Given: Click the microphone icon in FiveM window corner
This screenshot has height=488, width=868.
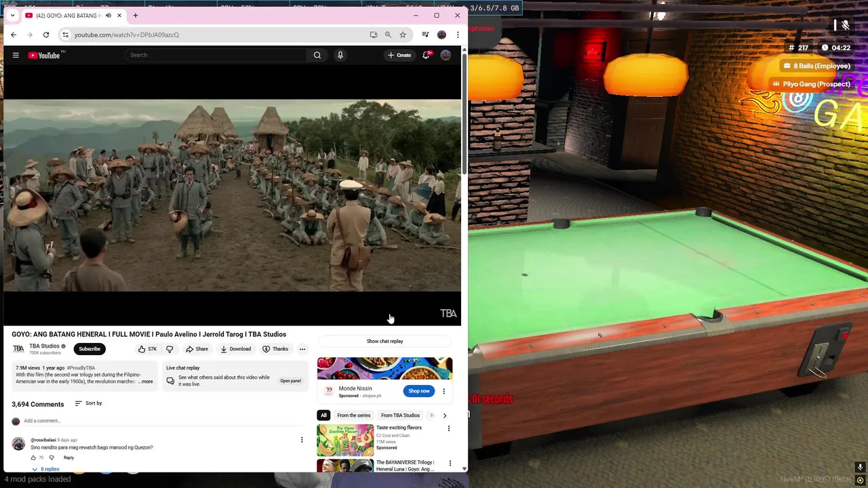Looking at the screenshot, I should click(x=860, y=467).
